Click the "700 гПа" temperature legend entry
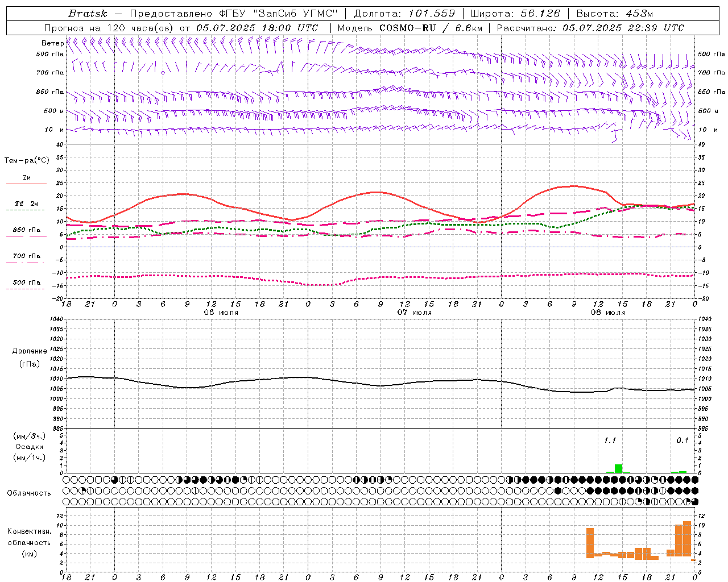728x582 pixels. [x=26, y=256]
